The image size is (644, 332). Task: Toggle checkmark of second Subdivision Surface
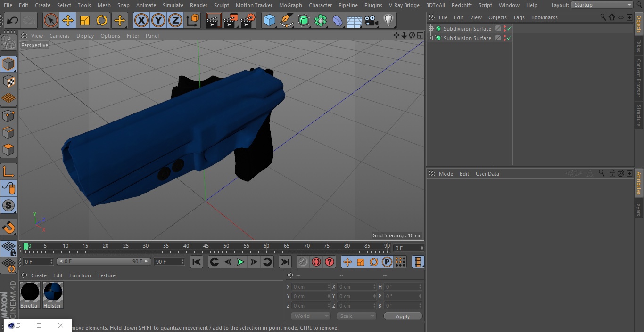coord(509,38)
